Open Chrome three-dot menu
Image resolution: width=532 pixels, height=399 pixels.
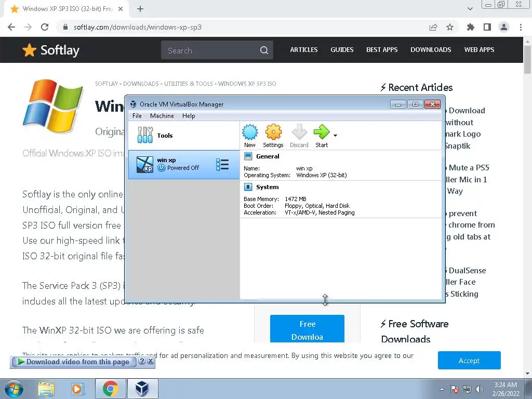[521, 27]
